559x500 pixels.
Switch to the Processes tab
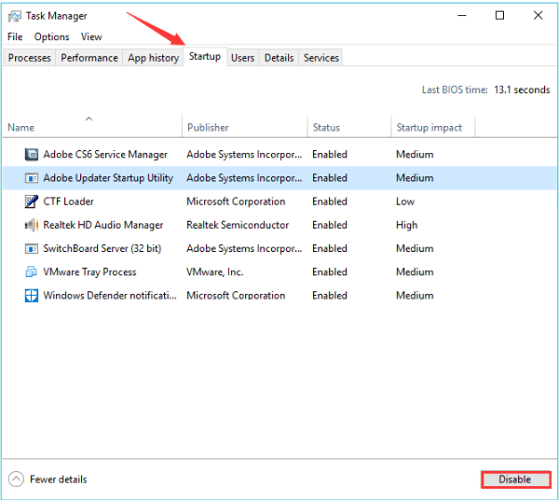30,58
